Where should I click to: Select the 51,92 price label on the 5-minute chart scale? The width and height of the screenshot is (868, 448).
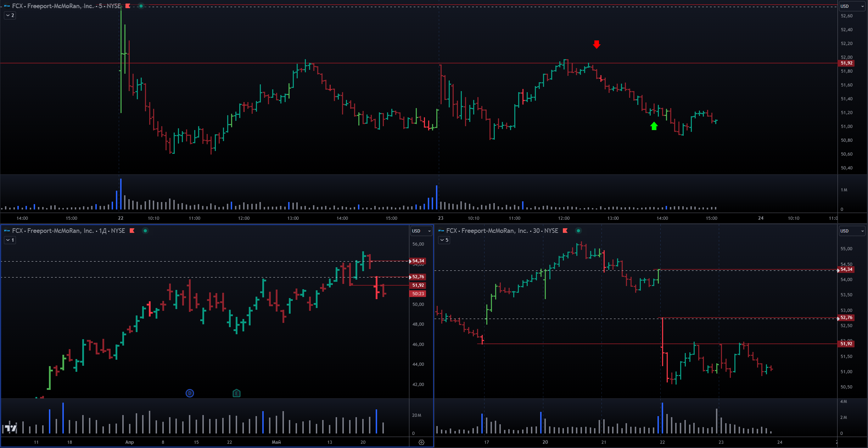click(846, 63)
